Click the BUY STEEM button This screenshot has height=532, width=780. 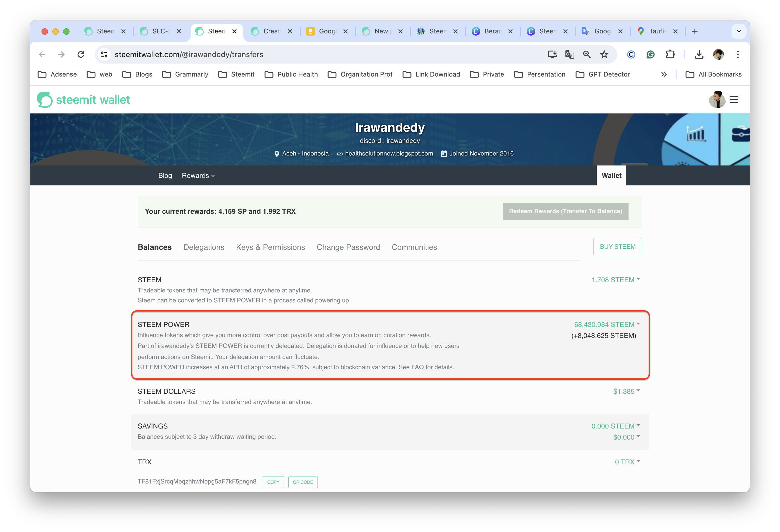(x=617, y=247)
